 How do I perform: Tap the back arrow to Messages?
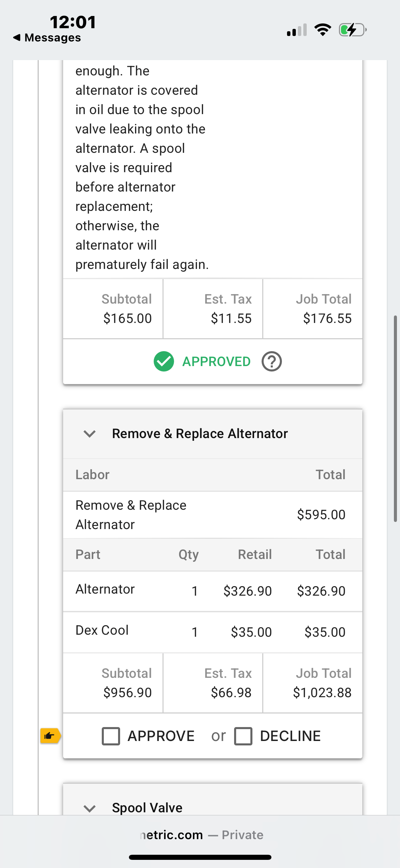pos(17,38)
